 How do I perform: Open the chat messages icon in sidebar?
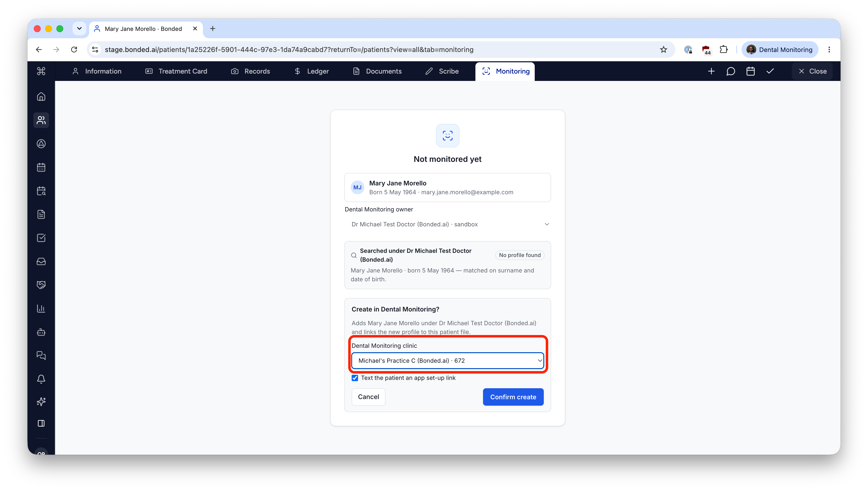pos(41,355)
